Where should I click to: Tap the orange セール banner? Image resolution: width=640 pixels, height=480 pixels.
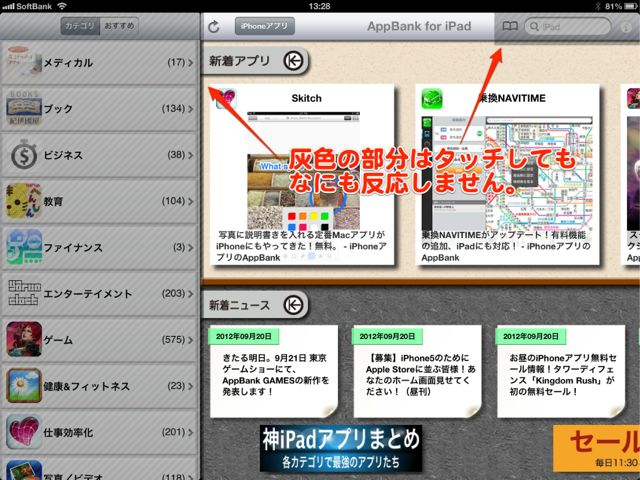(x=596, y=448)
